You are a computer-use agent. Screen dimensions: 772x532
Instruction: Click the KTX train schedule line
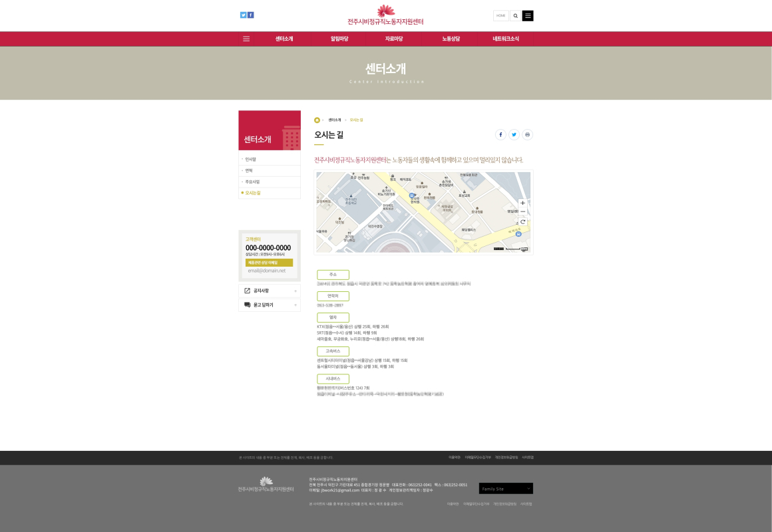353,327
